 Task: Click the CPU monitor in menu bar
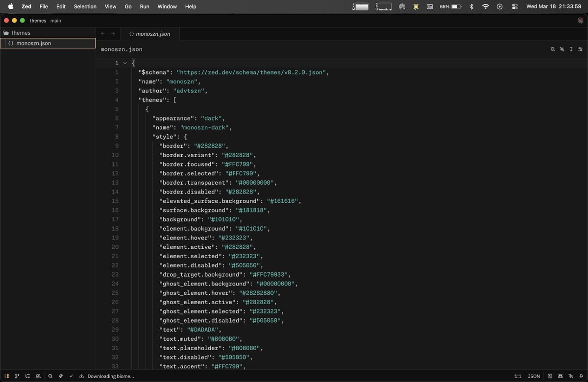[384, 6]
